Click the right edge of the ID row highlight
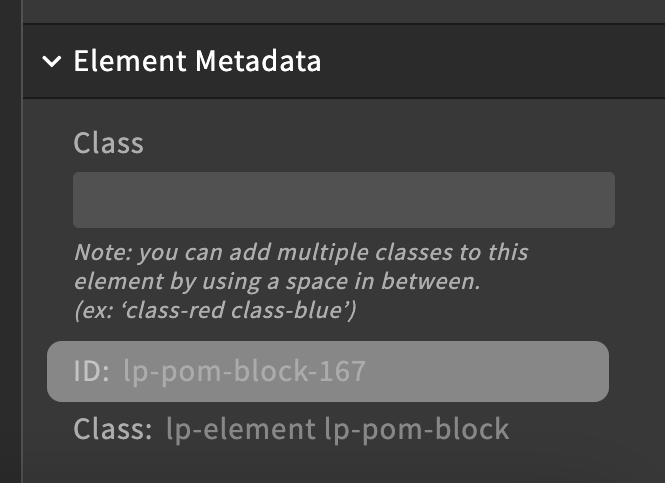The image size is (665, 483). (598, 372)
